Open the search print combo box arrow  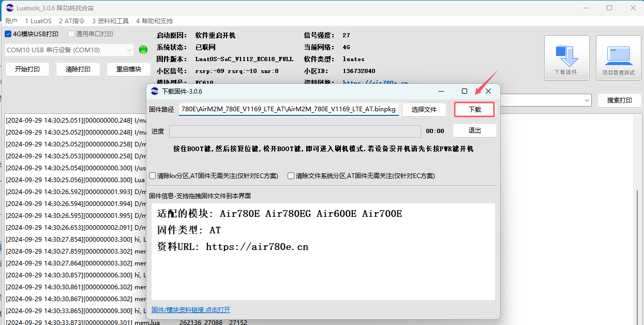(587, 100)
